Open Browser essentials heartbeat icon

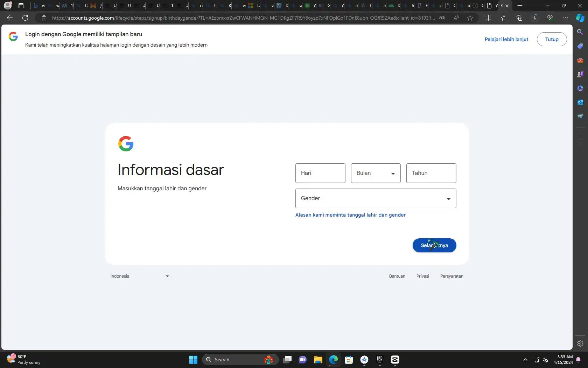(550, 18)
